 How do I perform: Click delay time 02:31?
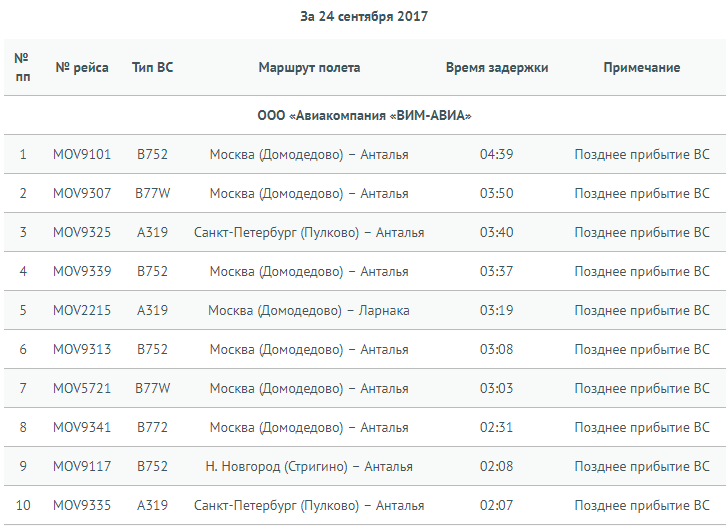pyautogui.click(x=497, y=427)
